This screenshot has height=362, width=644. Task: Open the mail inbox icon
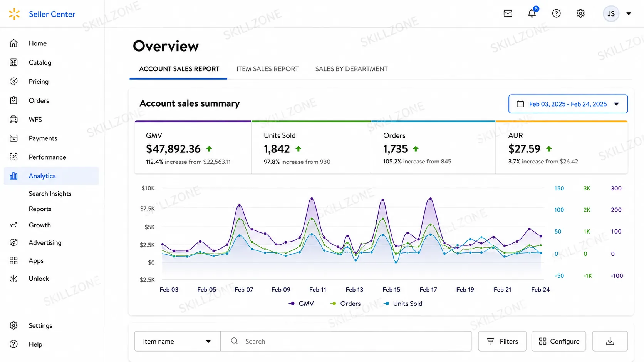pyautogui.click(x=508, y=13)
